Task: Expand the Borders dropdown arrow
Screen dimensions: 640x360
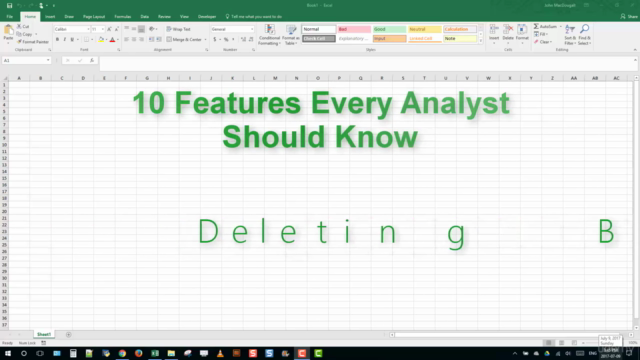Action: coord(92,40)
